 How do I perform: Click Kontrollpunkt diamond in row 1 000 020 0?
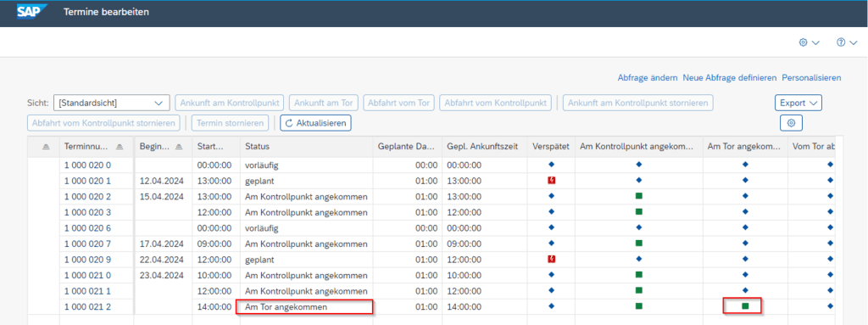[639, 165]
